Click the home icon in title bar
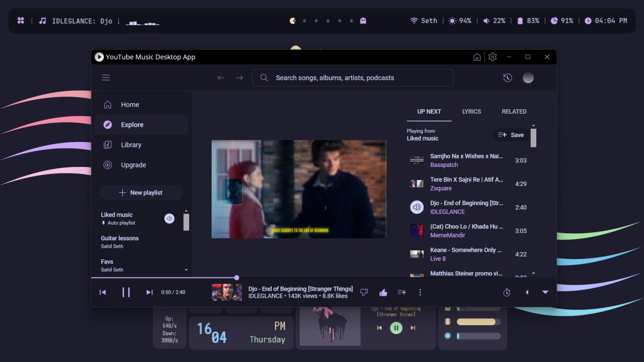This screenshot has height=362, width=644. 477,57
